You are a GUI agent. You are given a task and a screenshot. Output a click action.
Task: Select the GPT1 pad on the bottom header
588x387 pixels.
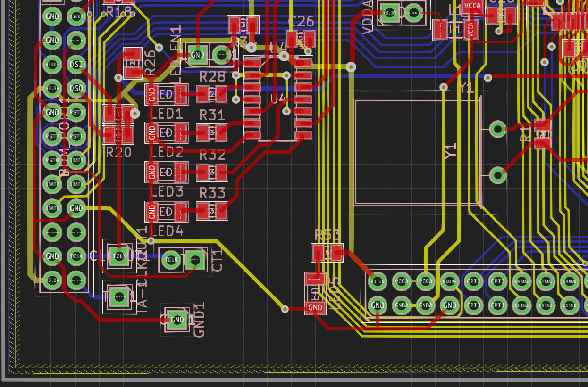point(497,305)
